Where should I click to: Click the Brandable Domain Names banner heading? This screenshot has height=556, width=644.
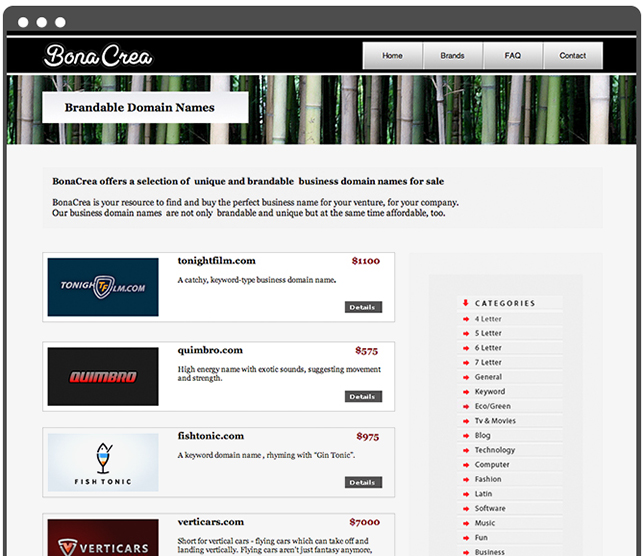pyautogui.click(x=140, y=108)
